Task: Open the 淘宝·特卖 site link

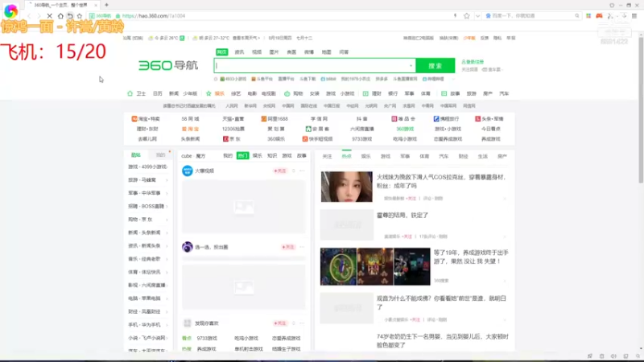Action: pos(146,118)
